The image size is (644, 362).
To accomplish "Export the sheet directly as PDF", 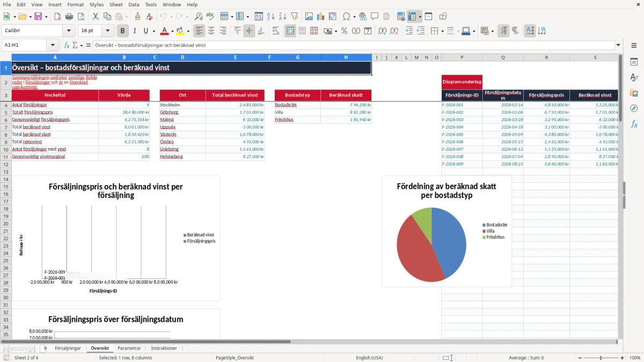I will pos(57,17).
